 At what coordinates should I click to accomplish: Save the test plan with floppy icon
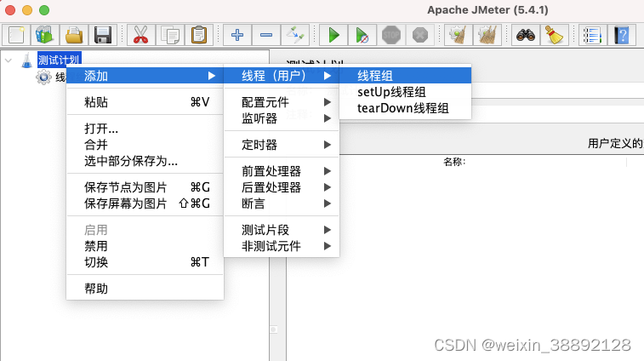point(103,35)
